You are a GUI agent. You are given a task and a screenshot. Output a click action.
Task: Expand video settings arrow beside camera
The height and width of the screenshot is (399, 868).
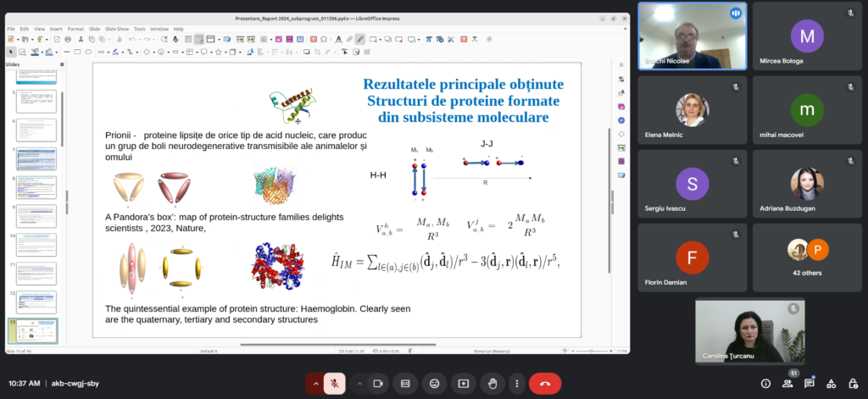359,384
